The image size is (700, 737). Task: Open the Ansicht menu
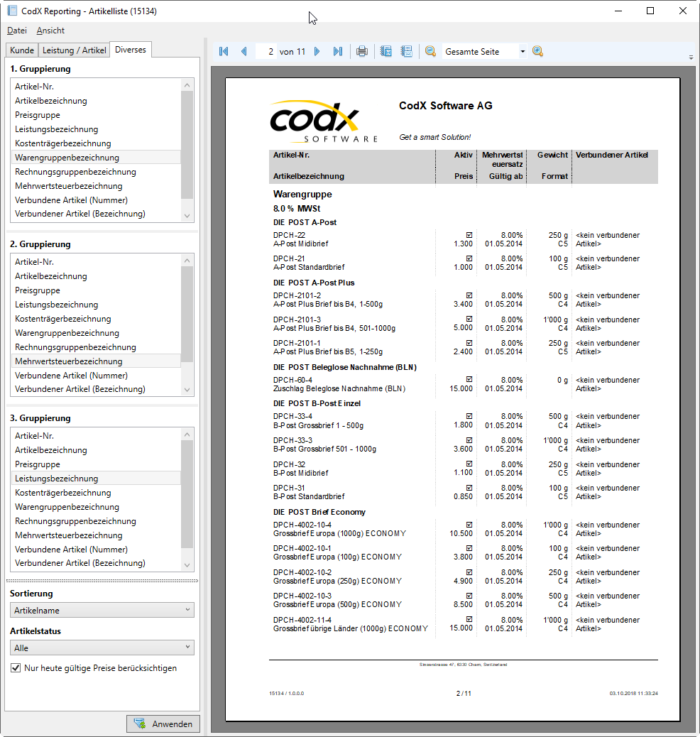tap(50, 31)
